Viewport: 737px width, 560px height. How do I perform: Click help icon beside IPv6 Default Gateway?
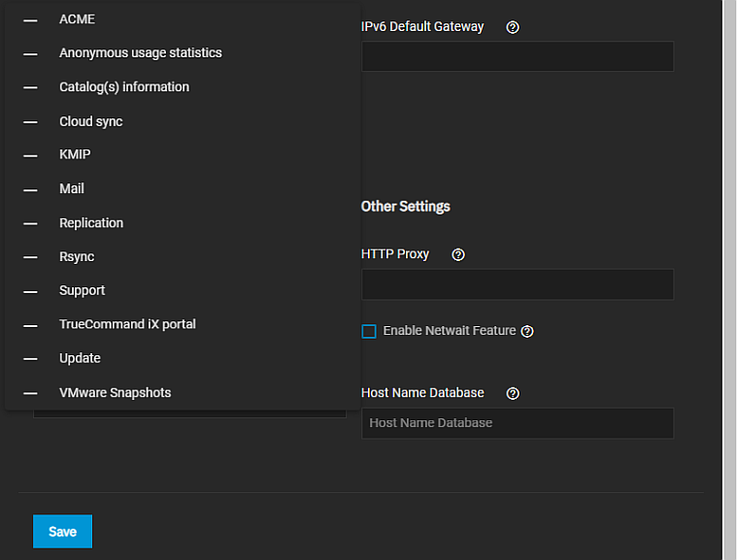pyautogui.click(x=513, y=27)
